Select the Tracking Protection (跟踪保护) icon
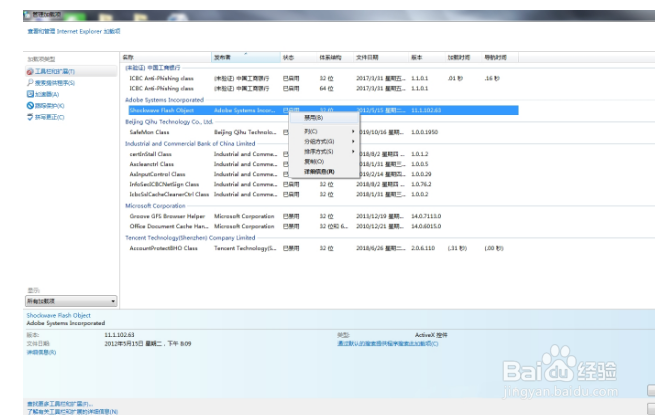The image size is (655, 415). 30,106
